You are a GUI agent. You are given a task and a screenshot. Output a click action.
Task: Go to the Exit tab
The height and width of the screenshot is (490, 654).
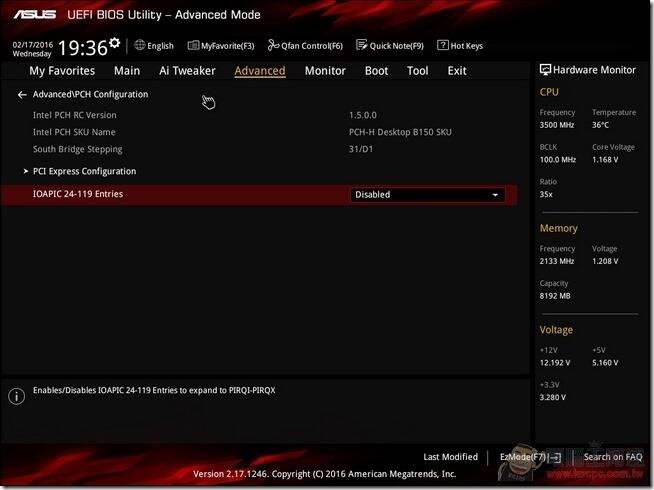(x=457, y=71)
